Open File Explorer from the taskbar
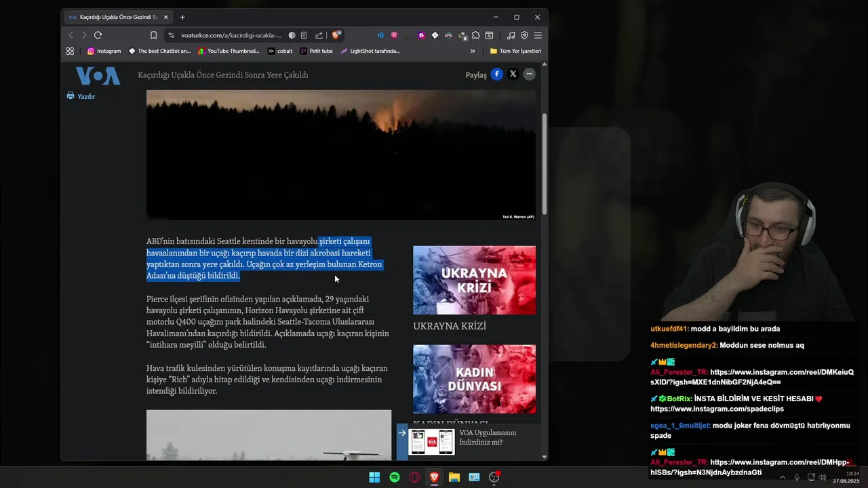The image size is (868, 488). pos(454,477)
